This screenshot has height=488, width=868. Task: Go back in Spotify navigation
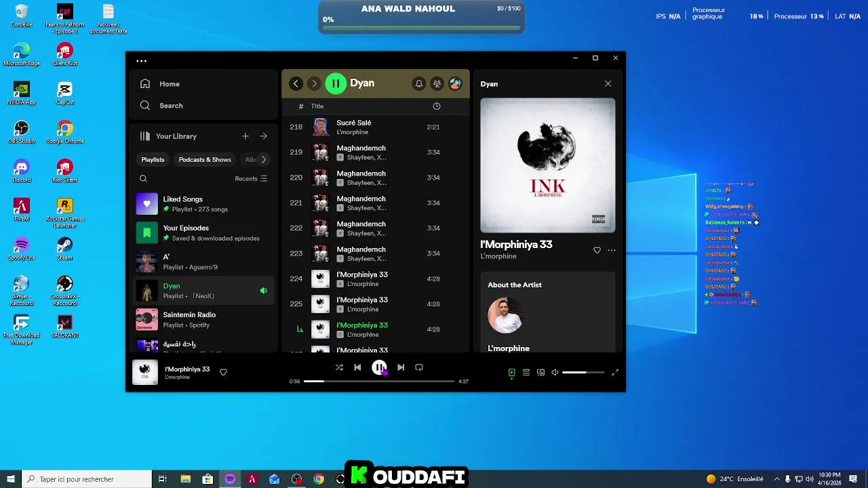[296, 83]
